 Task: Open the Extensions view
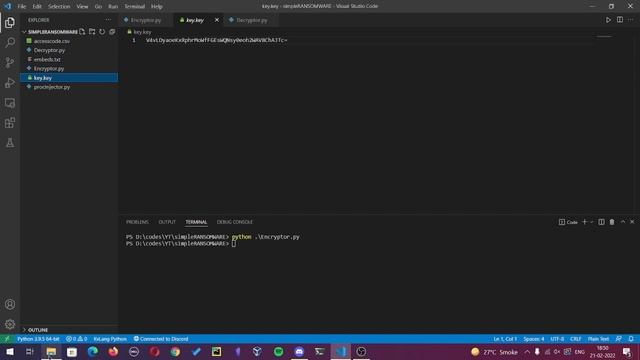pos(10,123)
